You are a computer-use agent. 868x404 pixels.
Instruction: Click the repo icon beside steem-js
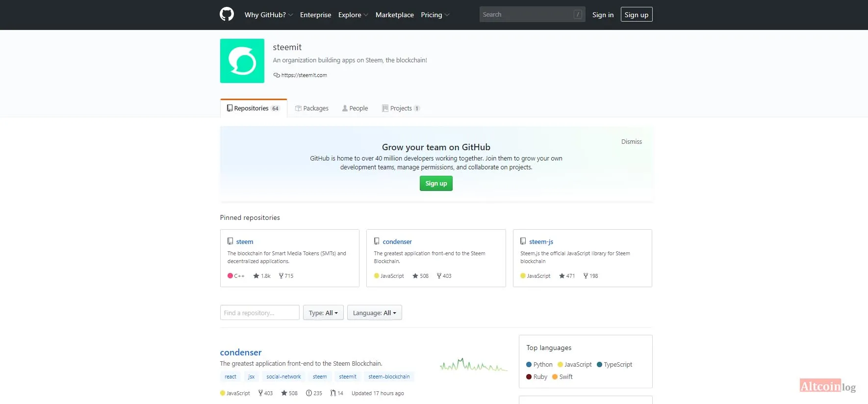point(523,241)
